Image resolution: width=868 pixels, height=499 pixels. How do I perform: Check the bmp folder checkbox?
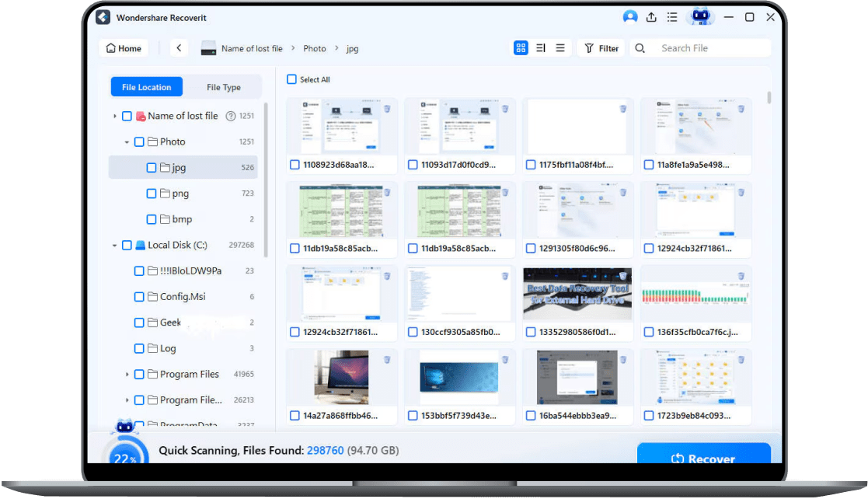click(151, 219)
